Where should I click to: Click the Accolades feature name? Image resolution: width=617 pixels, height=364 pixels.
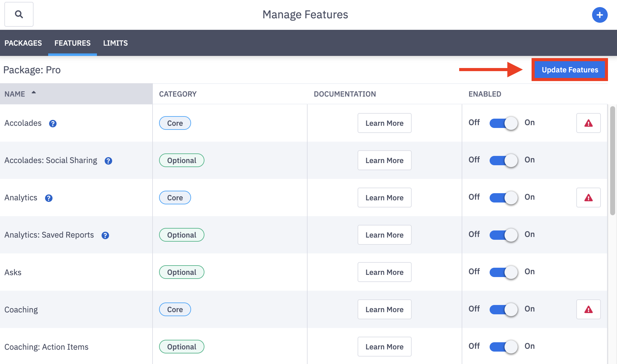23,123
